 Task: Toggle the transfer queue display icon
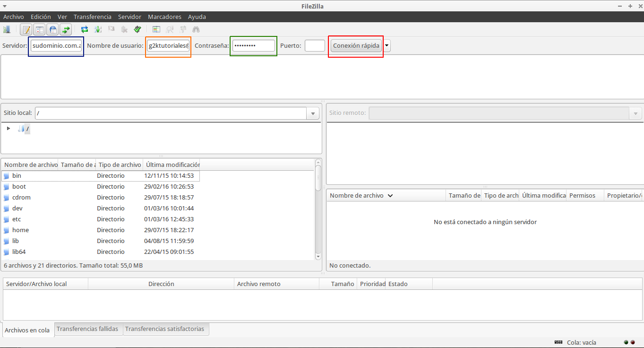pyautogui.click(x=66, y=29)
